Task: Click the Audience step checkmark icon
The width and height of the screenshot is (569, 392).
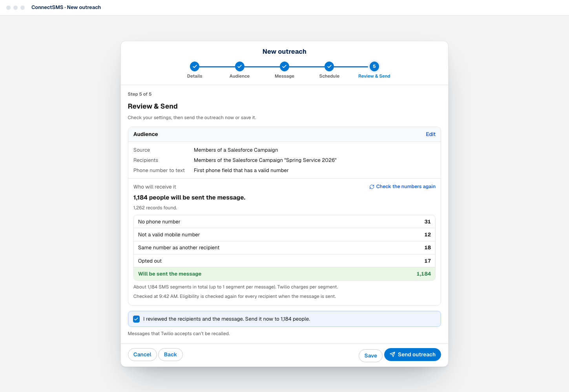Action: tap(240, 66)
